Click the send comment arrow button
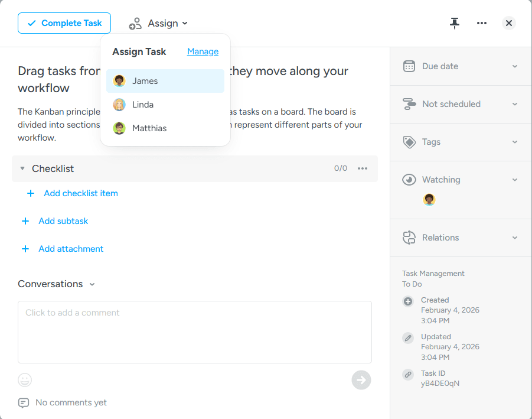This screenshot has width=532, height=419. pos(361,380)
